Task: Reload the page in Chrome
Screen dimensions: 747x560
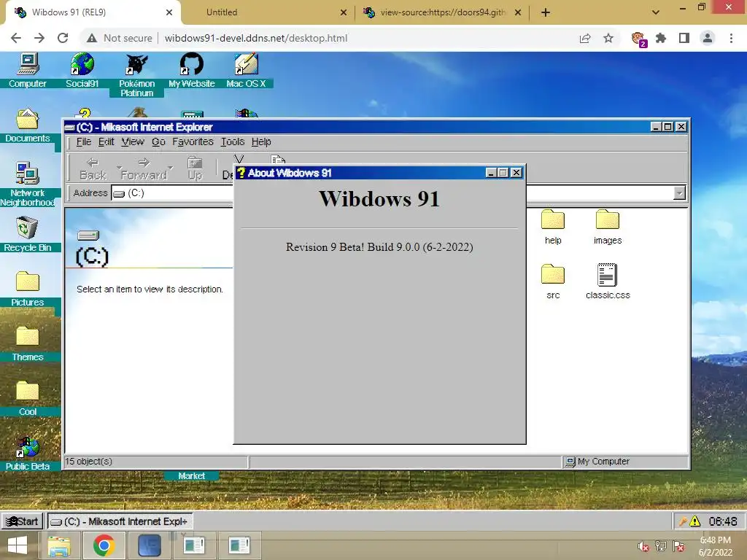Action: click(x=63, y=38)
